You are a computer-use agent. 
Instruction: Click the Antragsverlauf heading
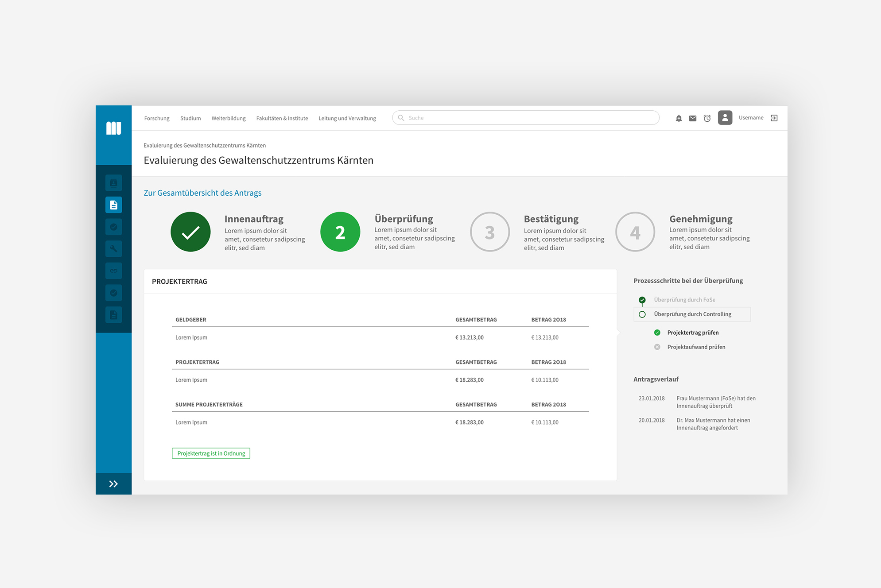656,379
